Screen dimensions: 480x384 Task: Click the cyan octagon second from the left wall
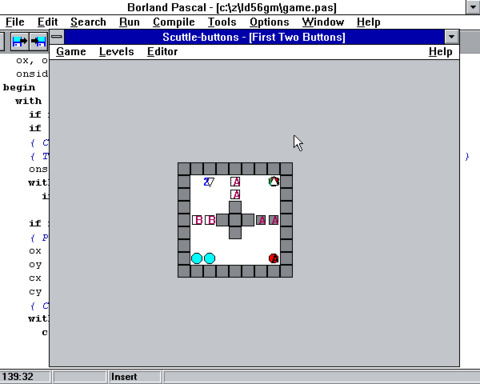click(x=209, y=258)
